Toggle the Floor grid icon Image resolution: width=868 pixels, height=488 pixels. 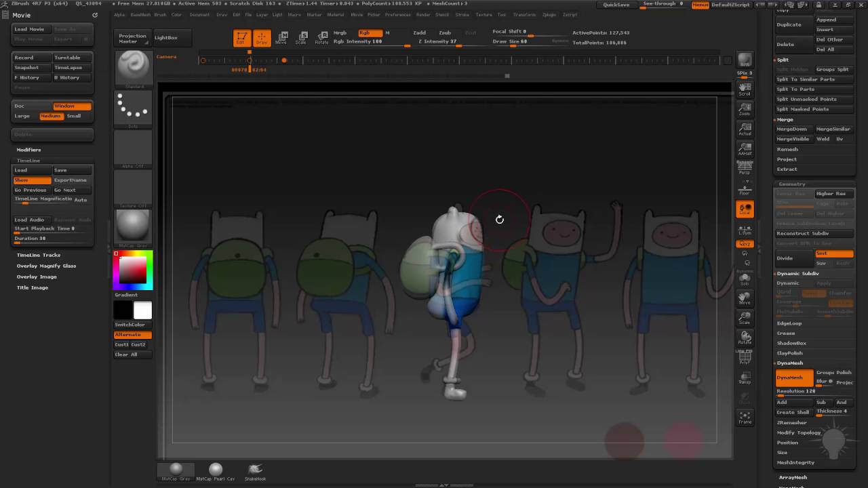745,189
